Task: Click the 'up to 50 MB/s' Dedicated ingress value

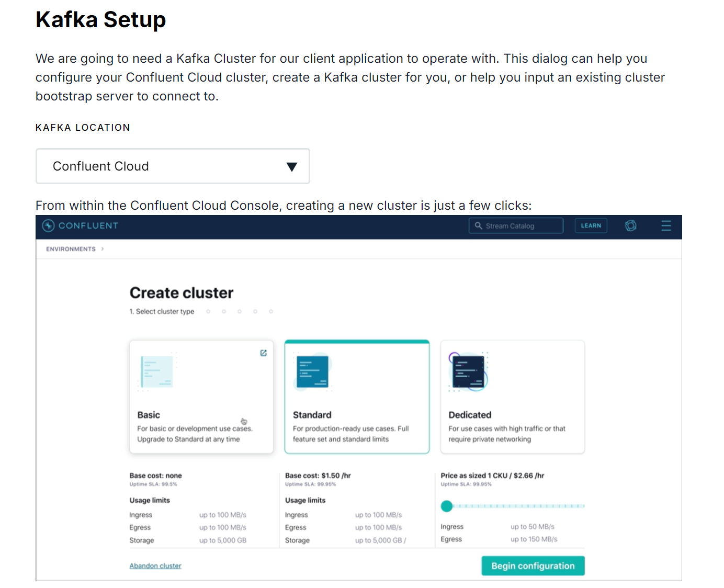Action: point(533,527)
